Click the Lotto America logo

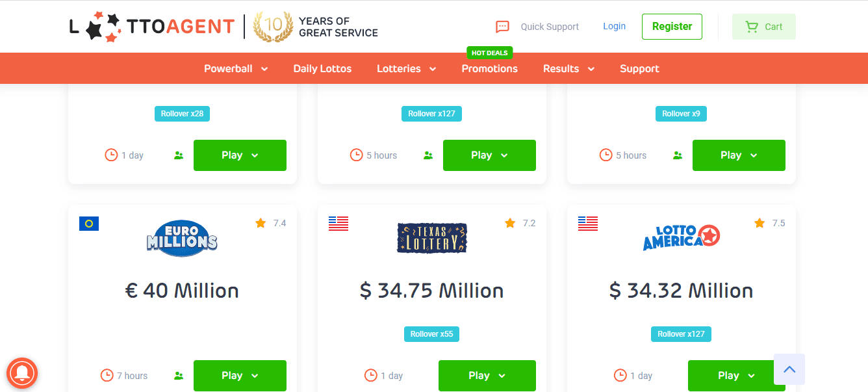682,238
